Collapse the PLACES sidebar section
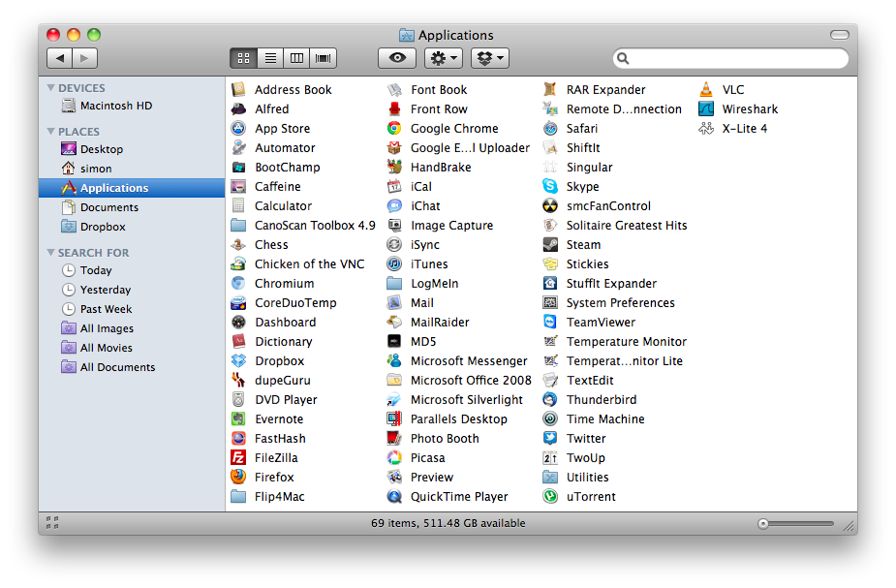This screenshot has height=588, width=896. pos(51,132)
